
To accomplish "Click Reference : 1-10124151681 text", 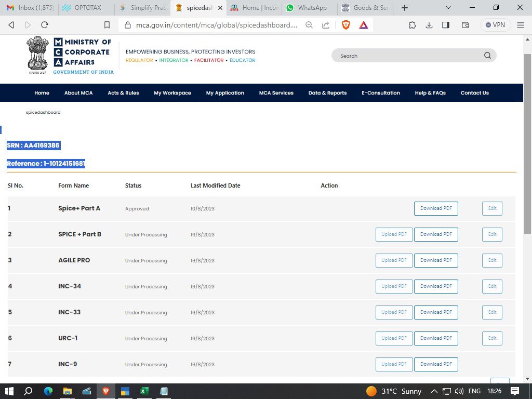I will 46,164.
